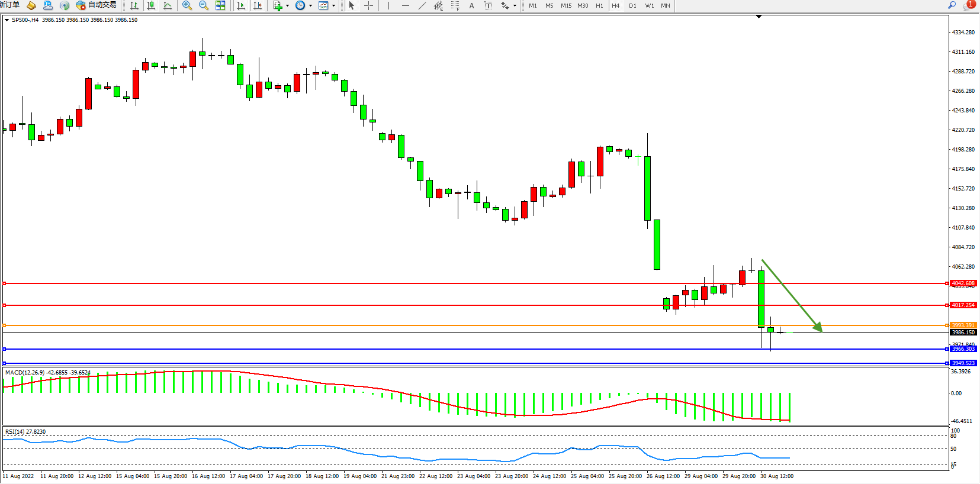Select the Crosshair tool
980x484 pixels.
368,5
